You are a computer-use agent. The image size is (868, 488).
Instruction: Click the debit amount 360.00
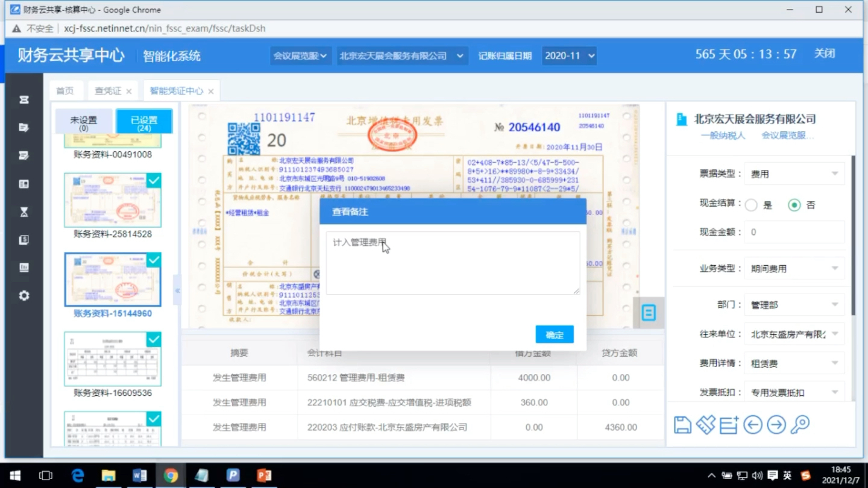pos(534,402)
